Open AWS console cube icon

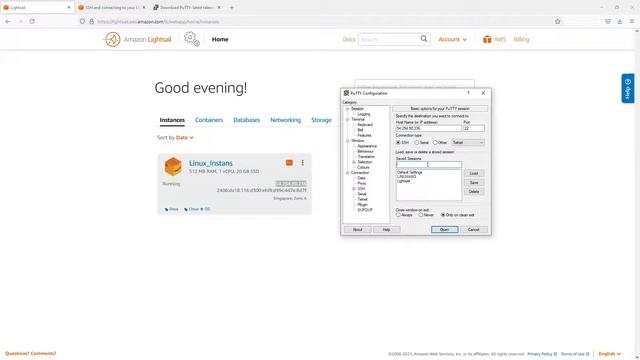487,39
